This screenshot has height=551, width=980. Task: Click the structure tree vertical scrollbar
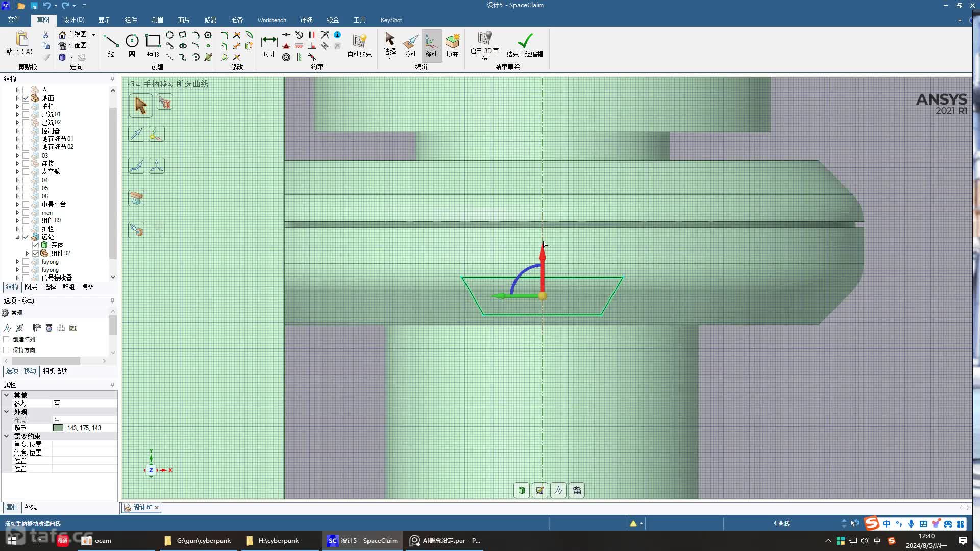[113, 184]
